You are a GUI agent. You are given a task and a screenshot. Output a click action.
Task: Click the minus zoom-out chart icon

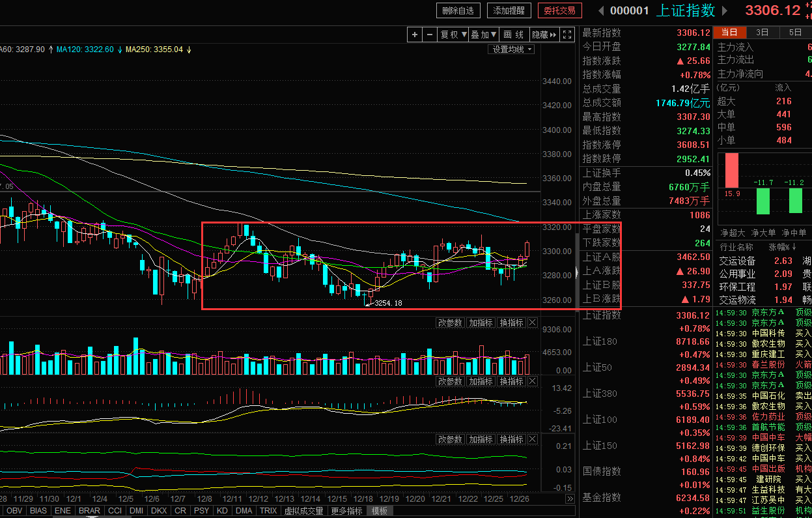point(429,35)
